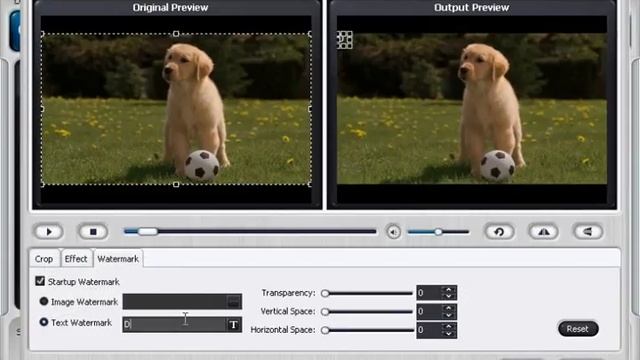Mute audio with the speaker icon
Viewport: 640px width, 360px height.
pyautogui.click(x=393, y=232)
